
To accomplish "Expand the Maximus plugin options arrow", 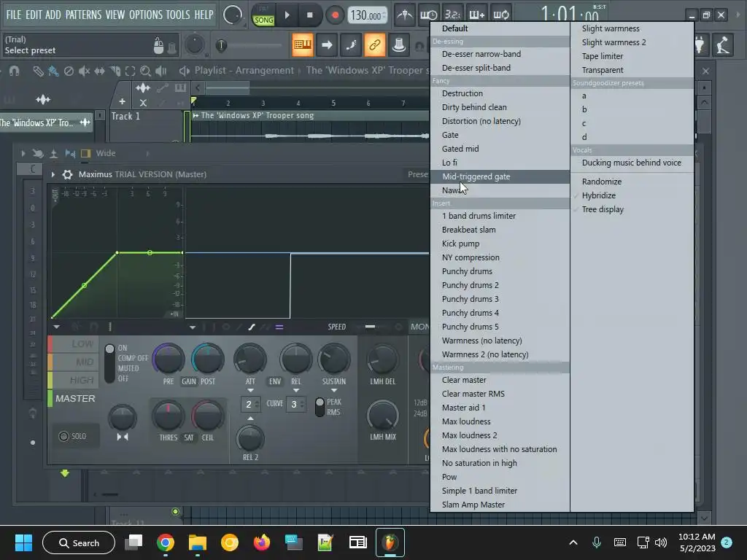I will [53, 174].
